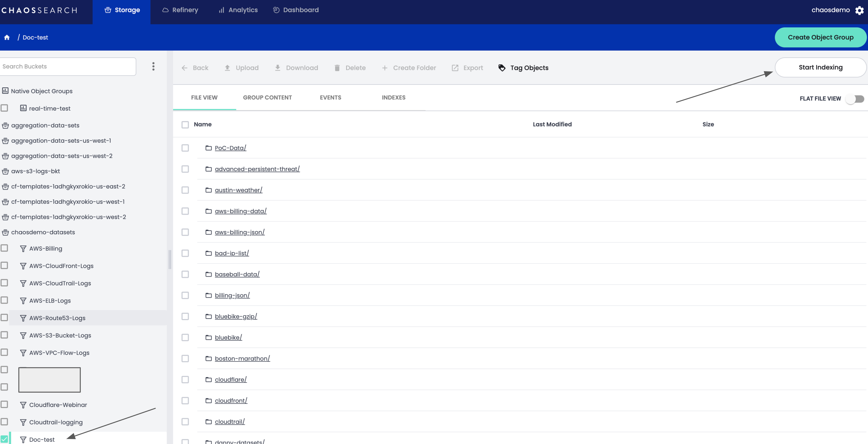Click the three-dot overflow menu icon
Viewport: 868px width, 444px height.
tap(153, 66)
